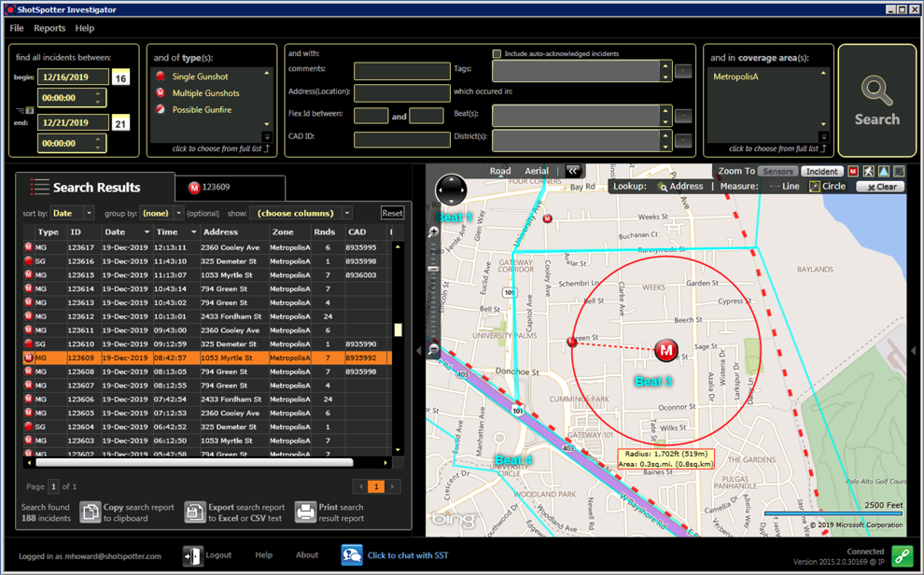Click the chat with SST speech bubble icon

(x=352, y=555)
